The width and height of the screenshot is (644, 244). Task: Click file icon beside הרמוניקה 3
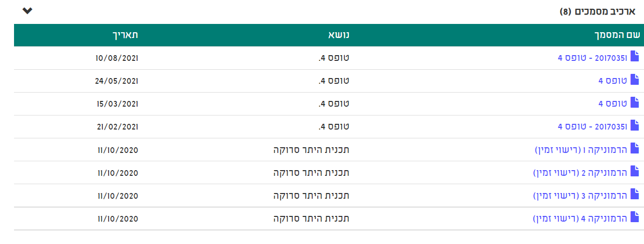635,194
